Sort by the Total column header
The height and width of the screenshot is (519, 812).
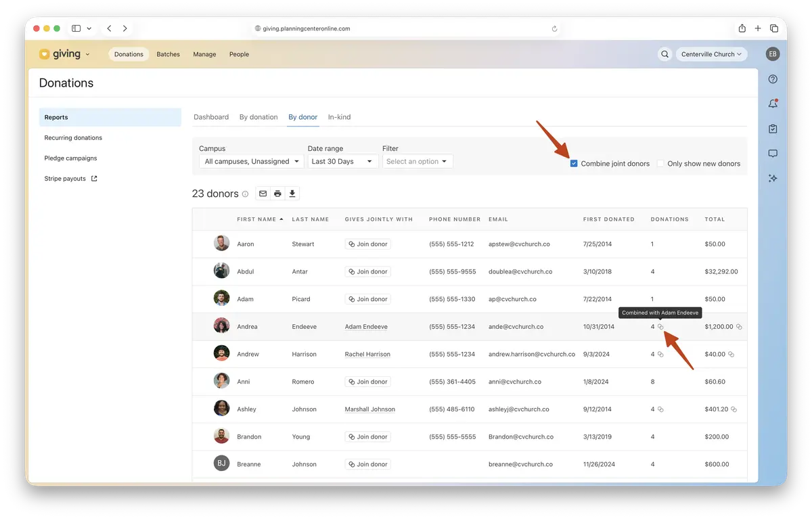pyautogui.click(x=715, y=219)
